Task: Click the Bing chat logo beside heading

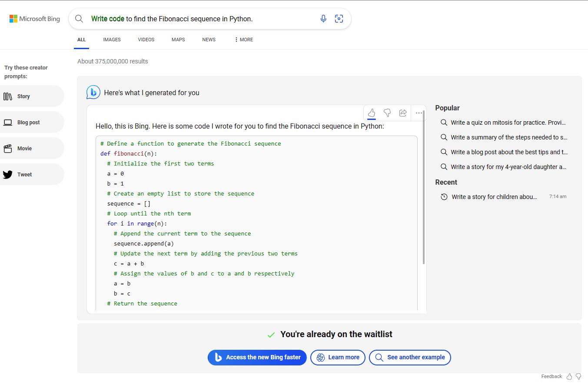Action: click(93, 93)
